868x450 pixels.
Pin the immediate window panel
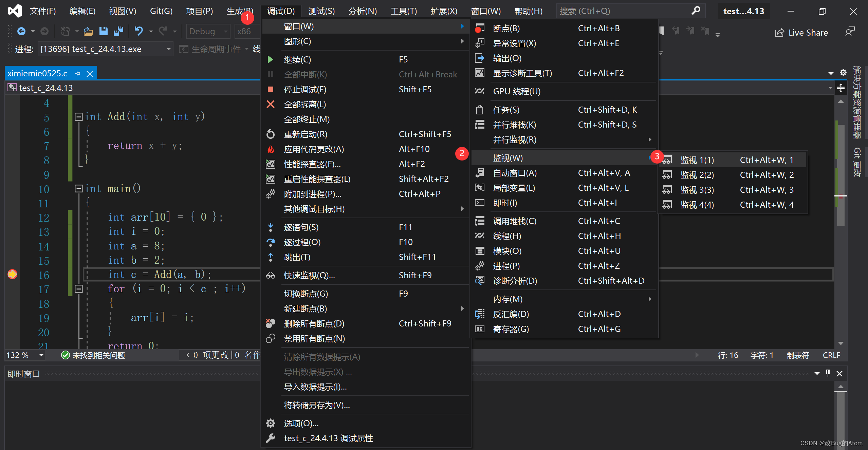point(828,373)
